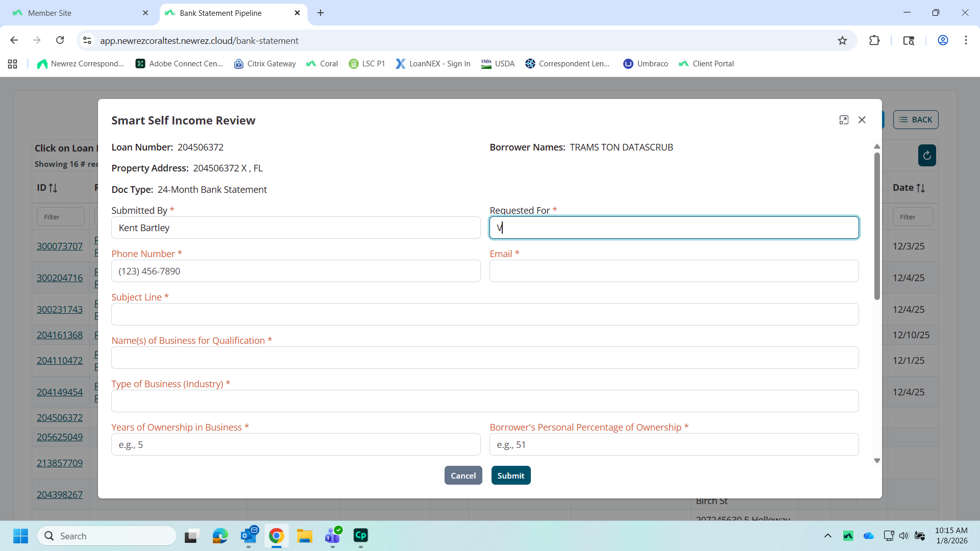The width and height of the screenshot is (980, 551).
Task: Open the Chrome profile icon
Action: coord(943,40)
